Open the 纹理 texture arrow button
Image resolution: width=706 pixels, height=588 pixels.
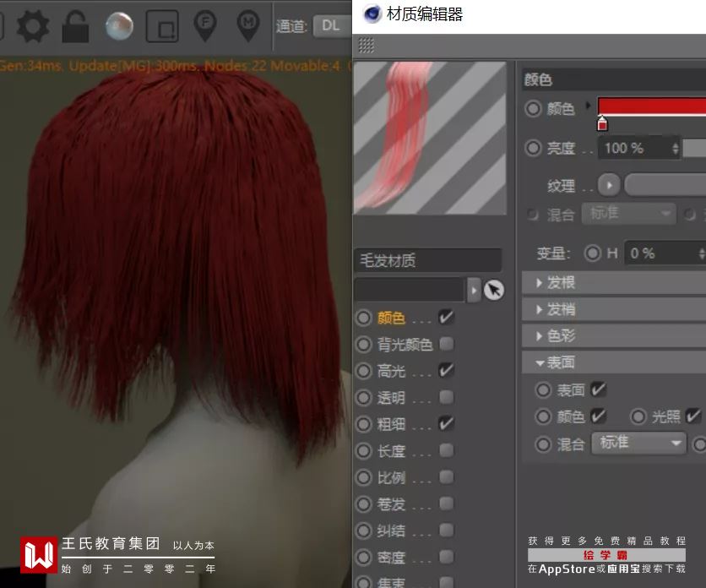point(609,185)
